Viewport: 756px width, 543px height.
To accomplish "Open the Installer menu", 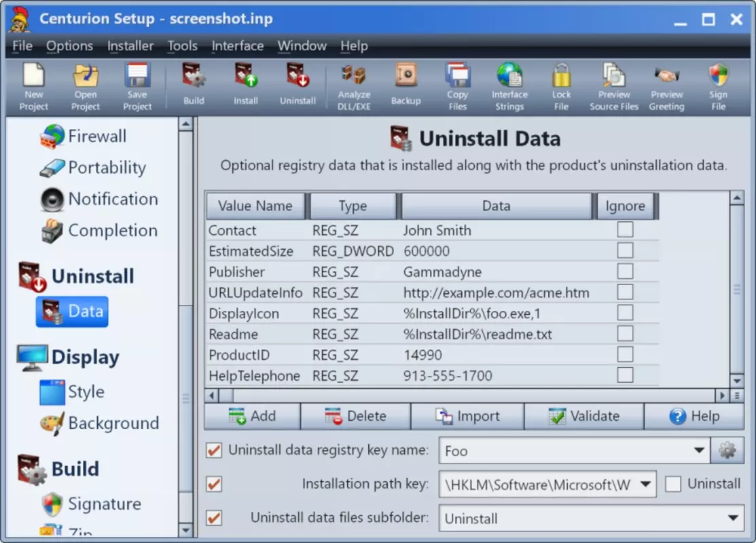I will [130, 45].
